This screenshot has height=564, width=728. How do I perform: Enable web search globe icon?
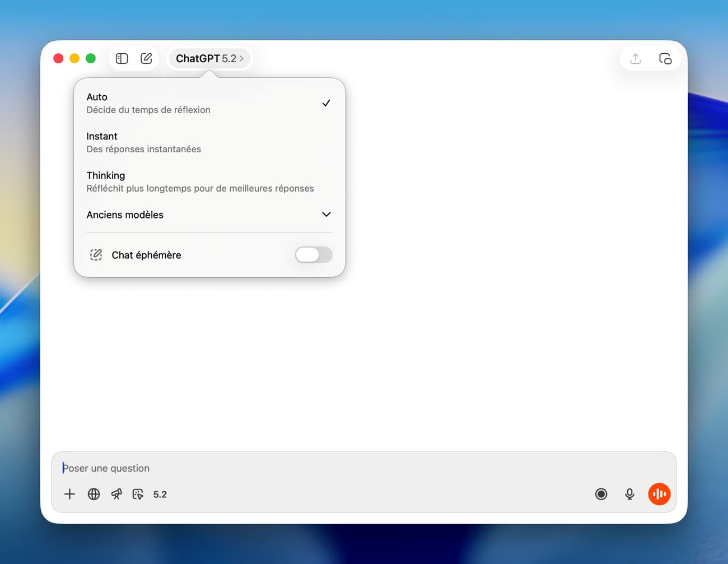[94, 494]
